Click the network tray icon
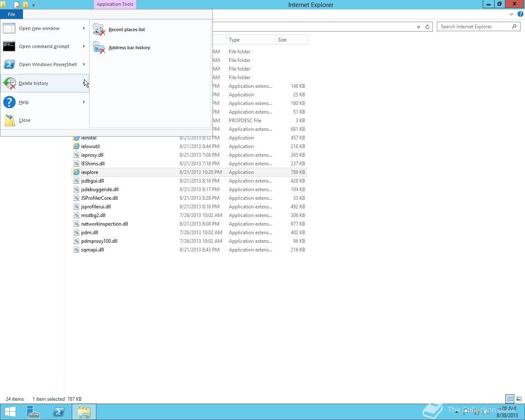525x420 pixels. coord(477,412)
